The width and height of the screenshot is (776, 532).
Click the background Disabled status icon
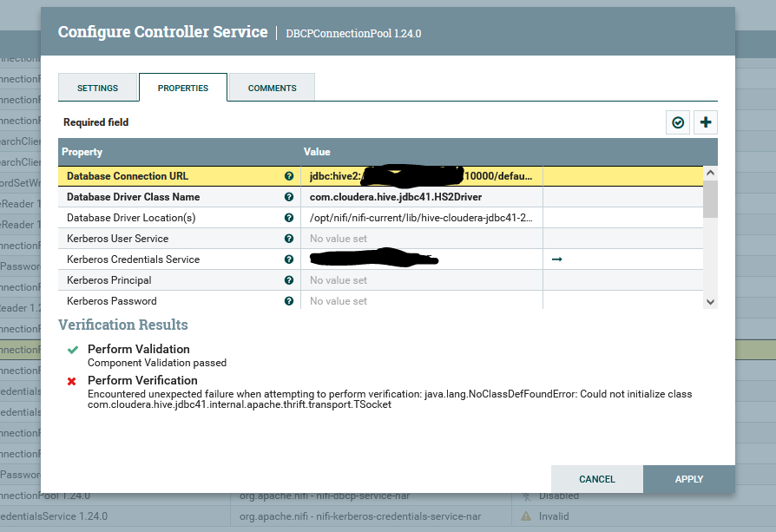tap(526, 496)
